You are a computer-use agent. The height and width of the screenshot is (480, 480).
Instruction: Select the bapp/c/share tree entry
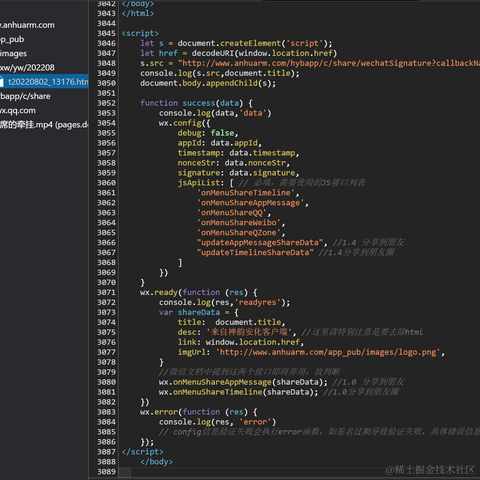(x=25, y=96)
